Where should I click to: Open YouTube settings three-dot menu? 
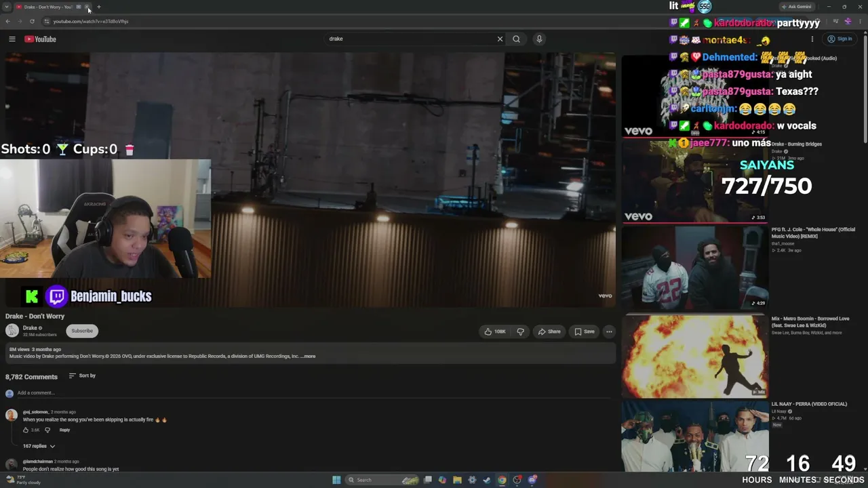pyautogui.click(x=812, y=39)
